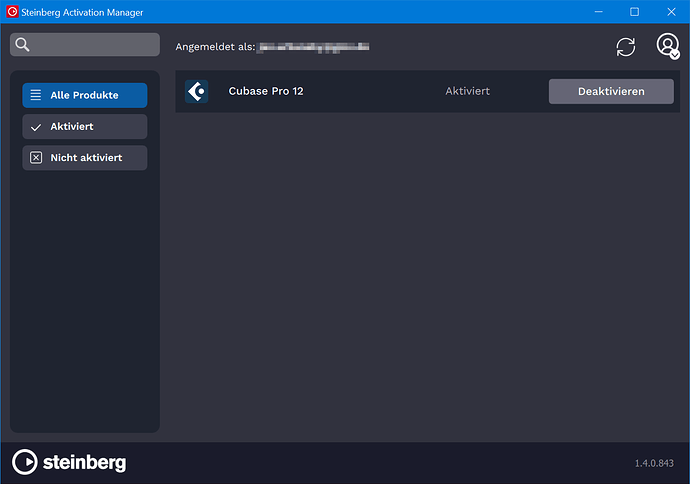Click the Cubase Pro 12 product icon

pos(196,92)
